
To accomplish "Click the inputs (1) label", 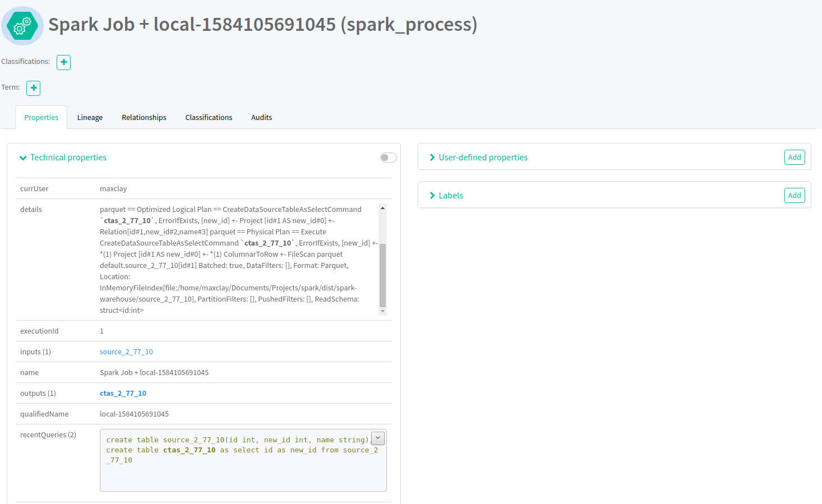I will pos(35,352).
